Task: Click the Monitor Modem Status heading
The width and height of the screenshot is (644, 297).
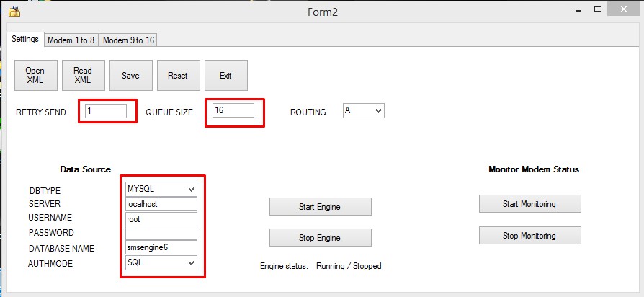Action: coord(534,169)
